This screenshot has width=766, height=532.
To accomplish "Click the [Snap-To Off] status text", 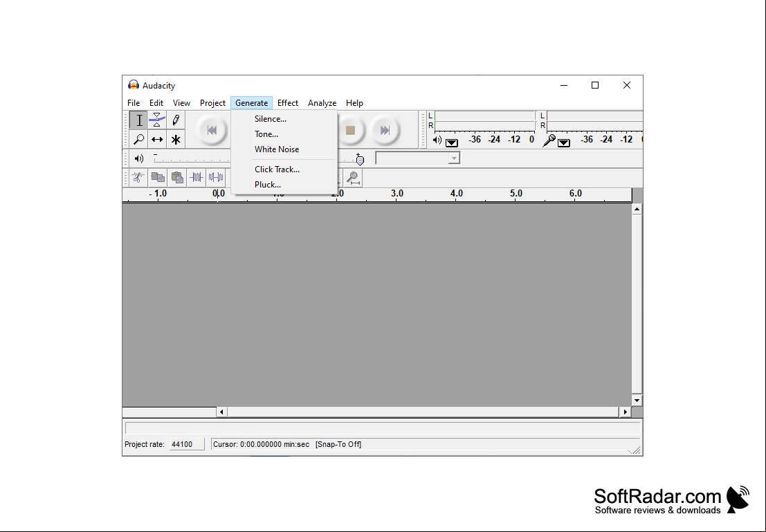I will pyautogui.click(x=338, y=444).
